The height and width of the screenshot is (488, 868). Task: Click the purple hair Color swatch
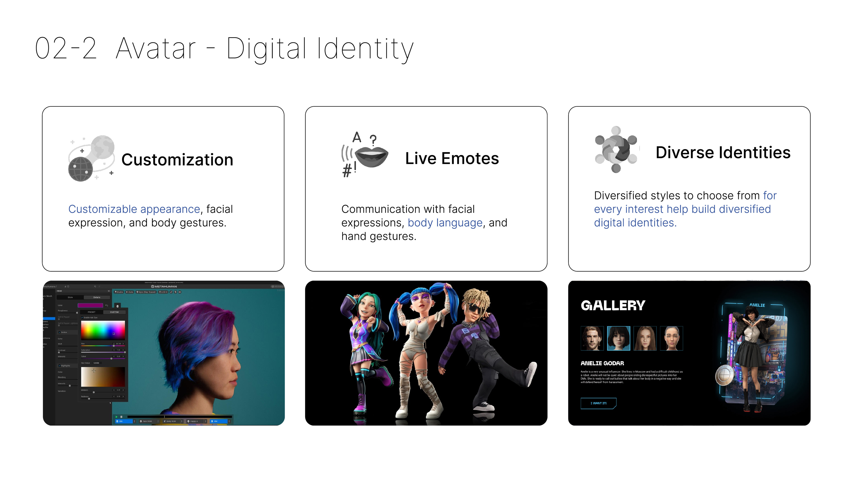click(x=90, y=305)
